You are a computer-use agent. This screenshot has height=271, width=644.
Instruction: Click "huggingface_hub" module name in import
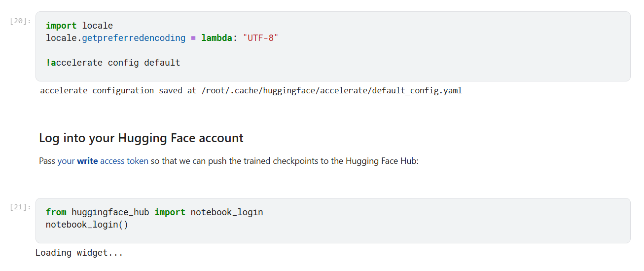[110, 212]
